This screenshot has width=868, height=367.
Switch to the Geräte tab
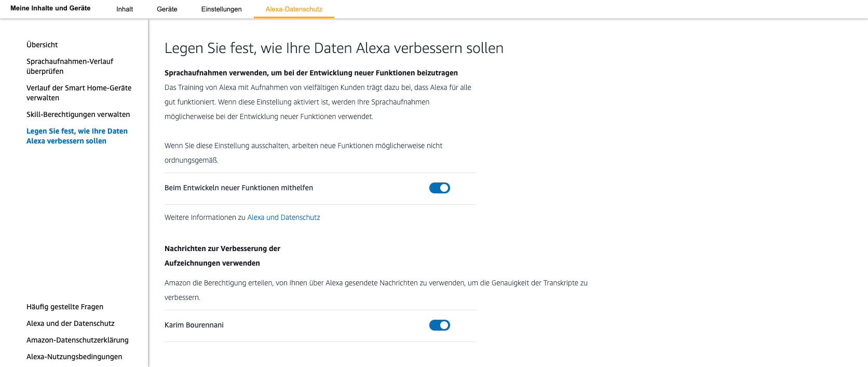[167, 9]
